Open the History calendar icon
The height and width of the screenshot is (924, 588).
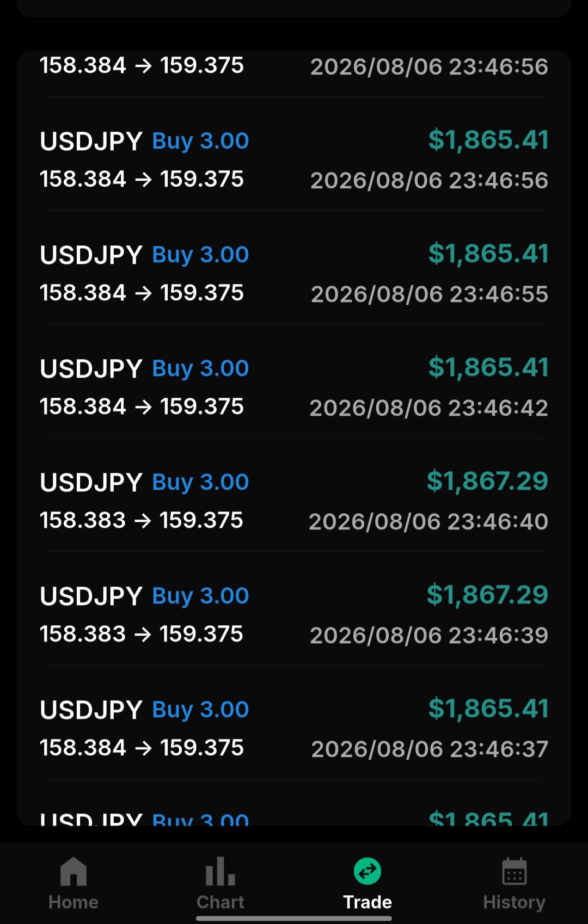(x=514, y=871)
